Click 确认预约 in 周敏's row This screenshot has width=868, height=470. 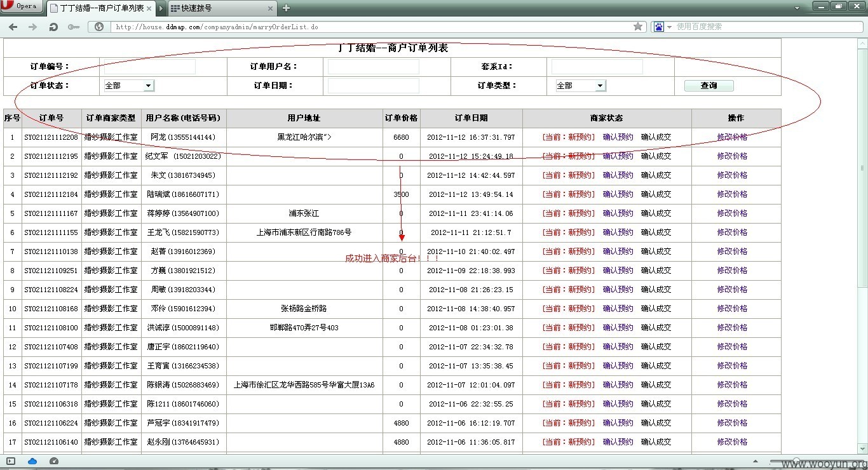pos(618,290)
